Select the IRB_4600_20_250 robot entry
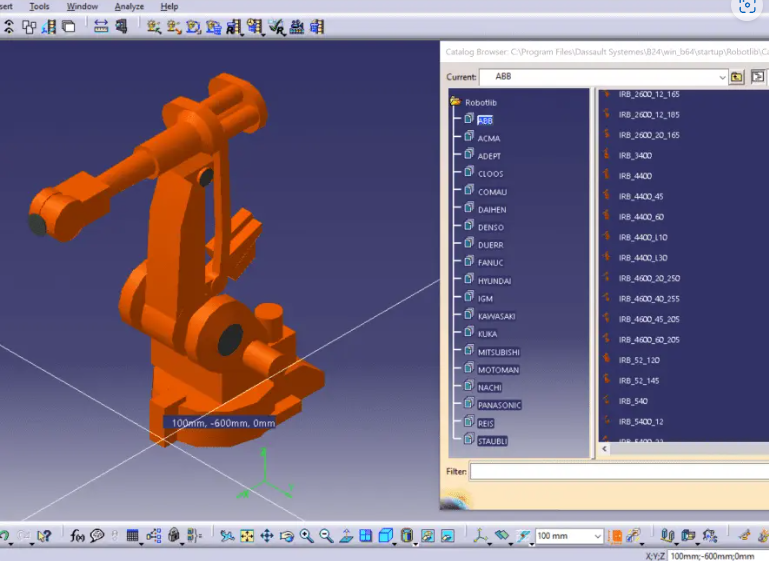The width and height of the screenshot is (769, 561). coord(649,278)
